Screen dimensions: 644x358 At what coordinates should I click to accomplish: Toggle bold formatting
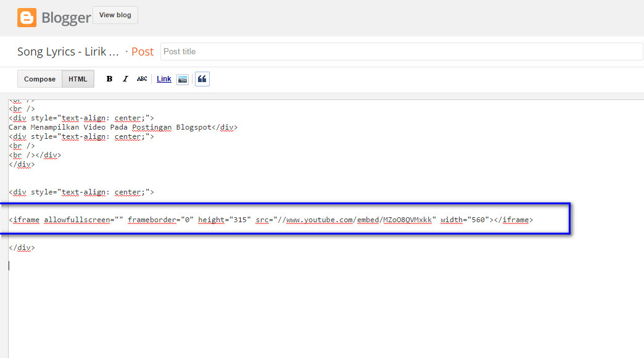click(109, 79)
